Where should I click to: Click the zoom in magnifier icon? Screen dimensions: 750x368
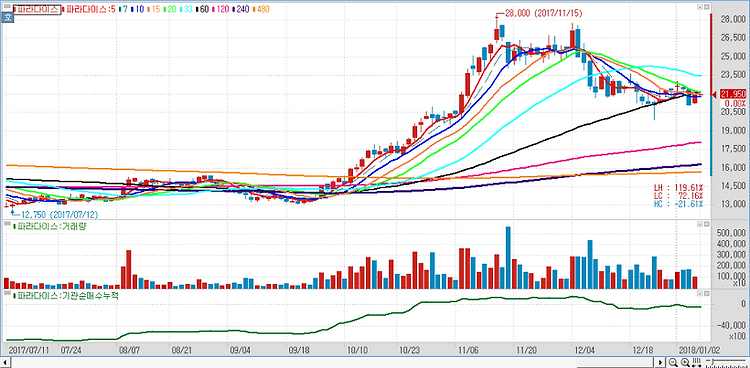tap(685, 362)
